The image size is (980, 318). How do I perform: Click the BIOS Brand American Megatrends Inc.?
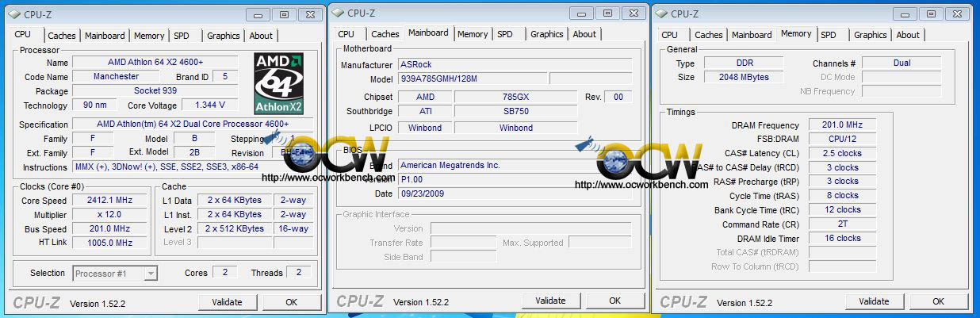point(515,166)
